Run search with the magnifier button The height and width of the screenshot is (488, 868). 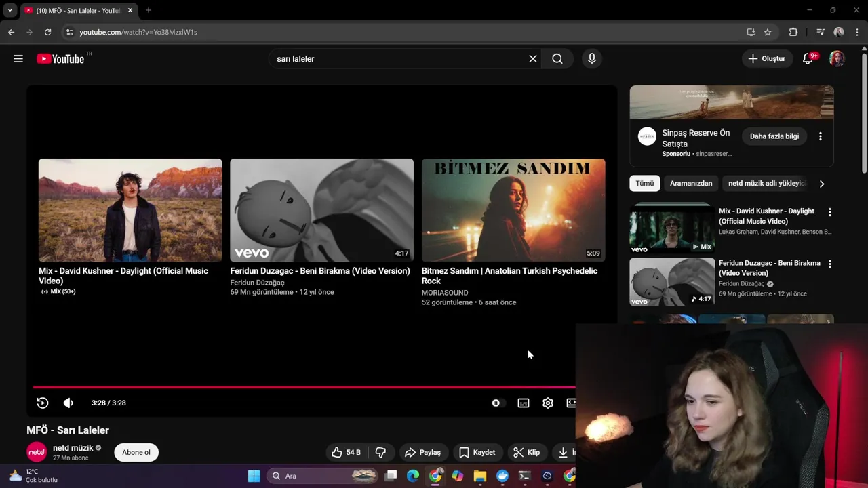pyautogui.click(x=557, y=59)
